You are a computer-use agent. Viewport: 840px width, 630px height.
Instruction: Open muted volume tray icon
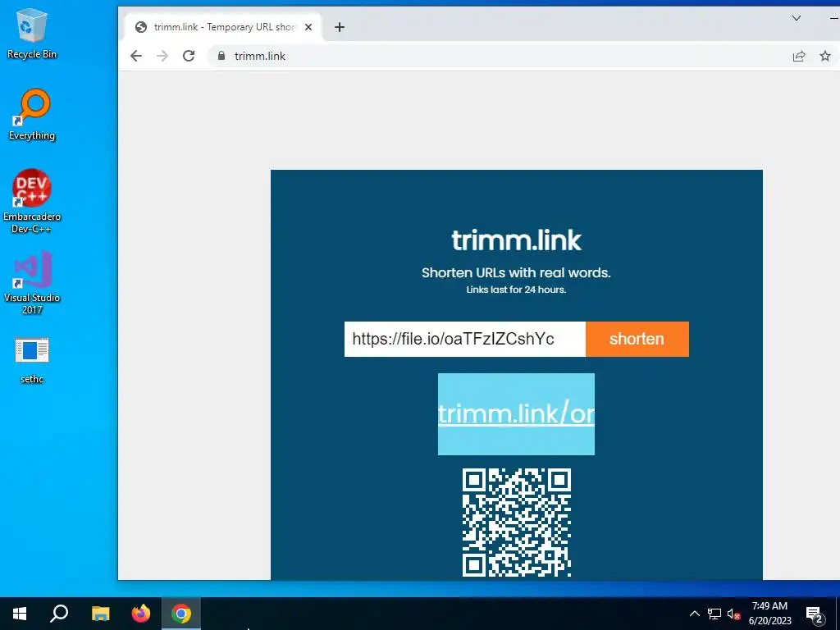click(733, 614)
